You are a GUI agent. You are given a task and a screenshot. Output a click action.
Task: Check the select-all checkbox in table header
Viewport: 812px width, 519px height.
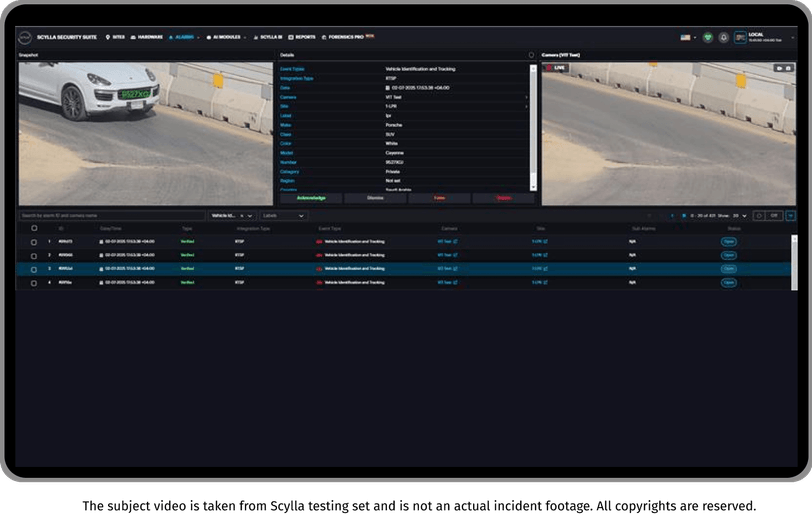click(34, 228)
